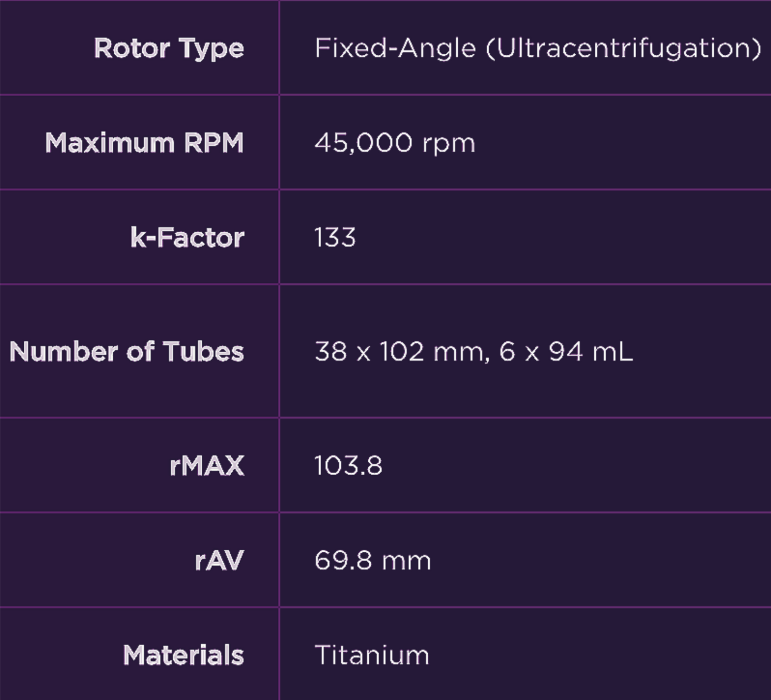771x700 pixels.
Task: Click the word Type in Rotor Type
Action: coord(211,49)
